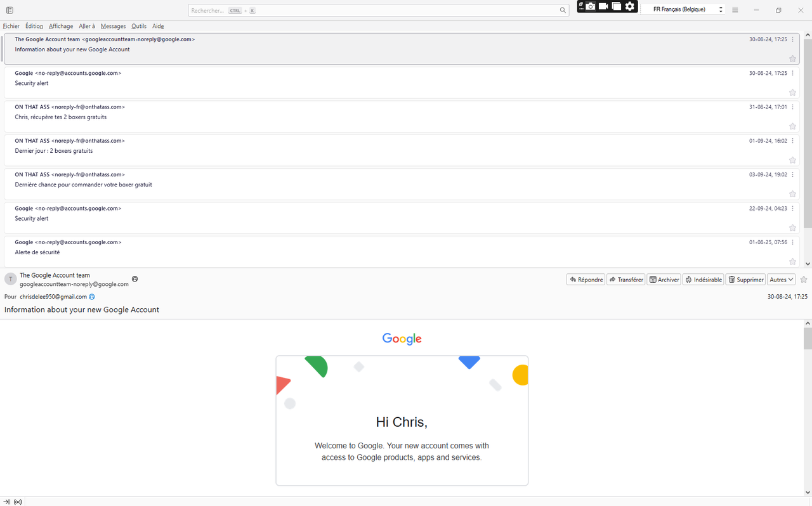Select 'Dernier jour : 2 boxers gratuits' message
This screenshot has width=812, height=506.
tap(402, 150)
